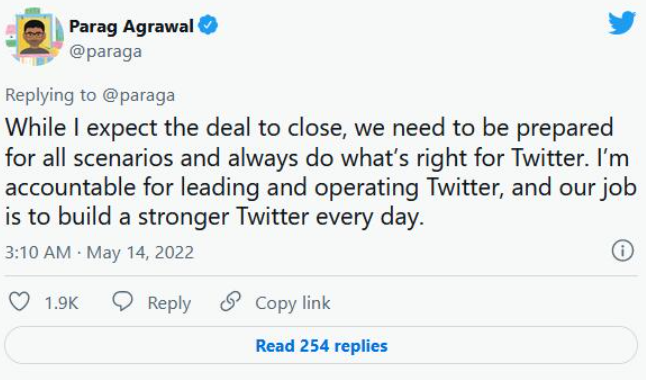Click the 1.9K likes count
Image resolution: width=646 pixels, height=380 pixels.
61,303
